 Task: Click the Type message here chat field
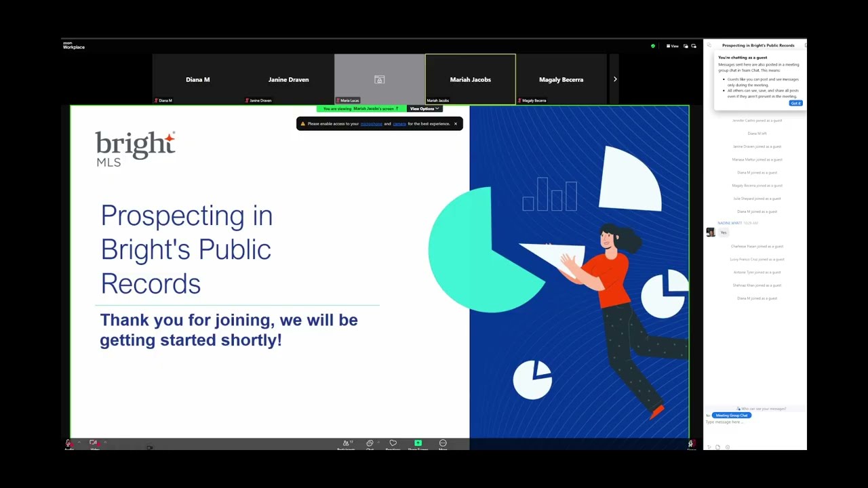pyautogui.click(x=754, y=422)
